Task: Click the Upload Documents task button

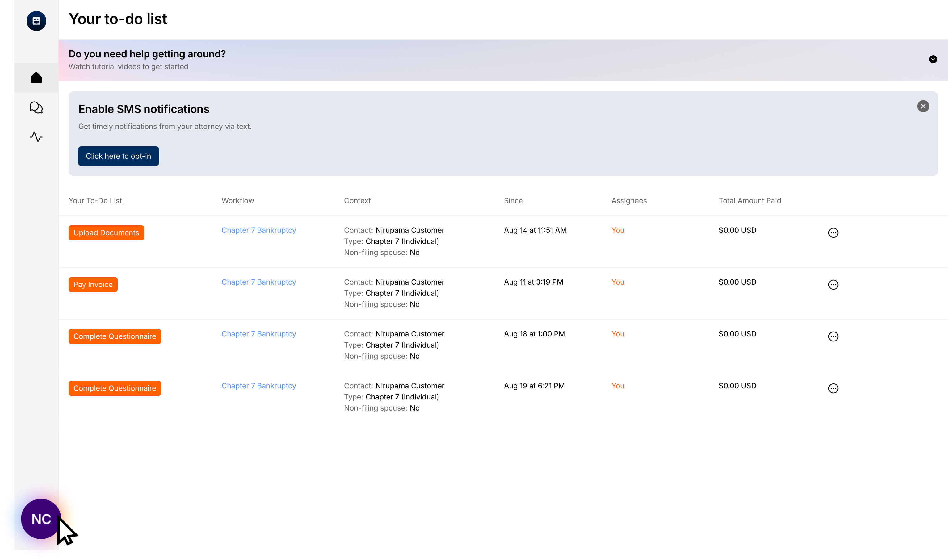Action: coord(106,233)
